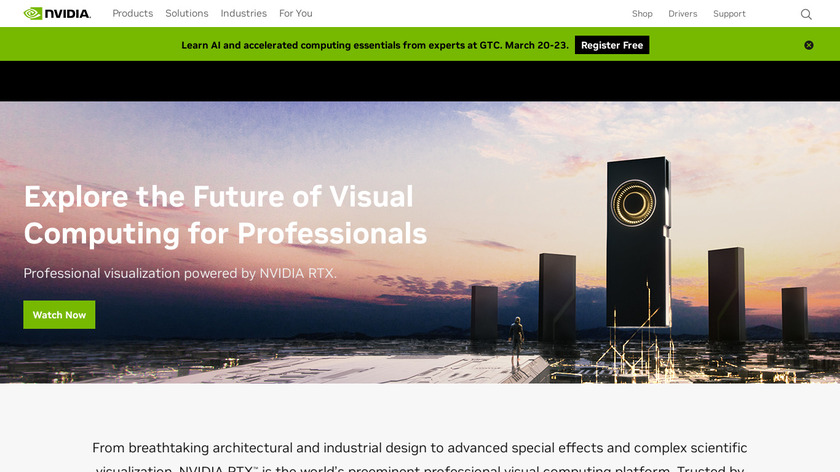Image resolution: width=840 pixels, height=472 pixels.
Task: Open the search magnifier icon
Action: pos(806,14)
